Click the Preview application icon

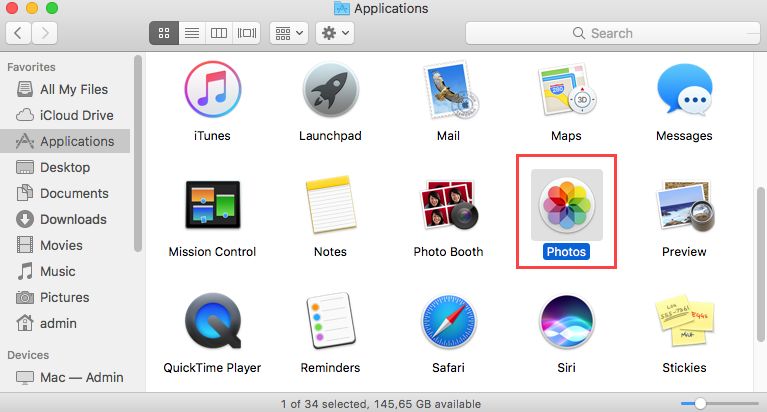(x=684, y=205)
